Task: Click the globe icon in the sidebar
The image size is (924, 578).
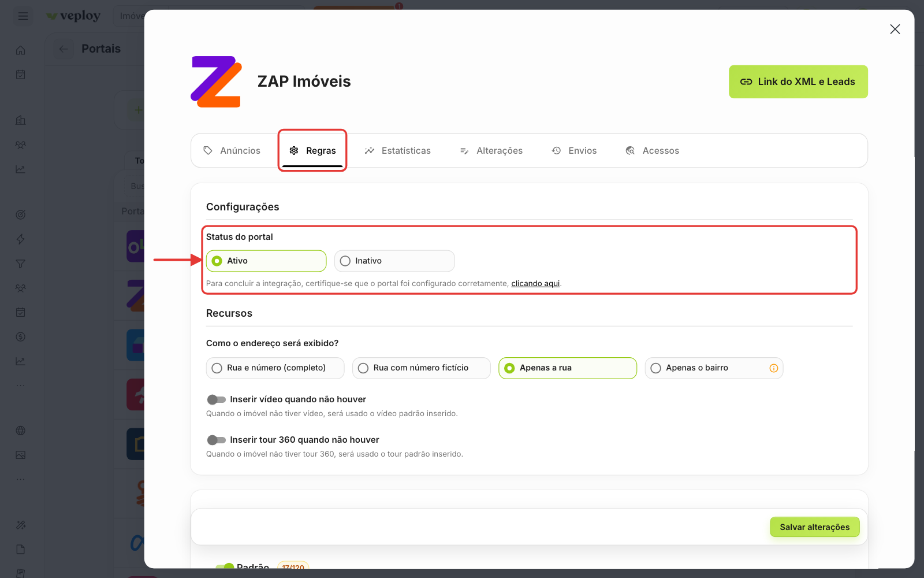Action: coord(21,431)
